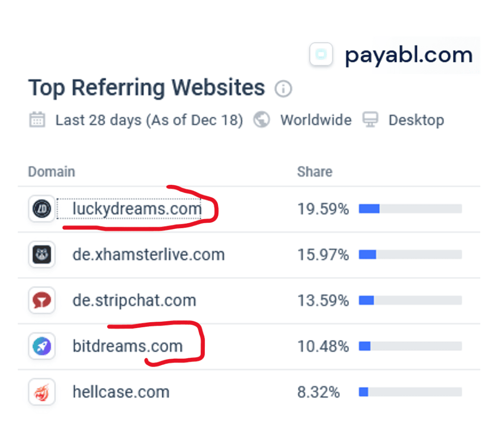Open the luckydreams.com domain link
504x439 pixels.
pyautogui.click(x=137, y=209)
